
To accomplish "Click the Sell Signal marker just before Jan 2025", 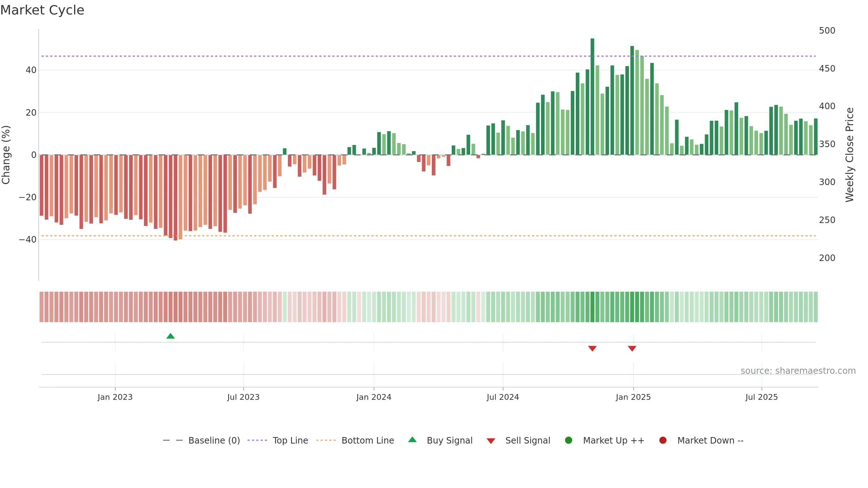I will coord(632,348).
